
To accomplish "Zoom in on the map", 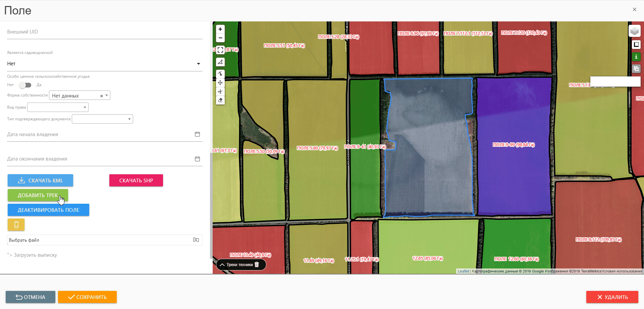I will (x=220, y=29).
